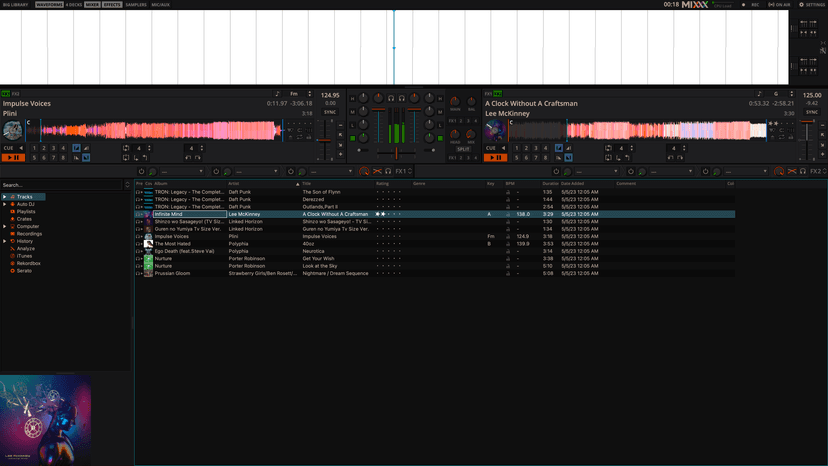This screenshot has height=466, width=828.
Task: Toggle the headphone cue icon in mixer
Action: pos(391,98)
